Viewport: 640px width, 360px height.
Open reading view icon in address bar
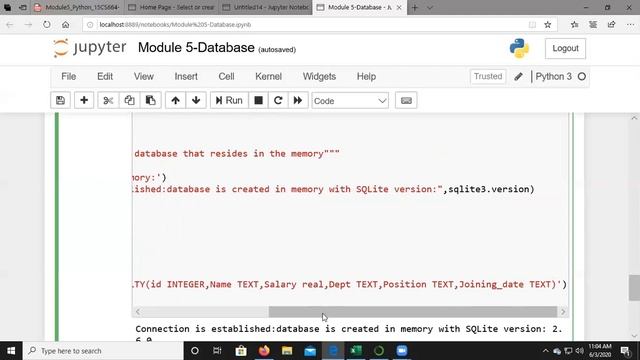point(532,24)
